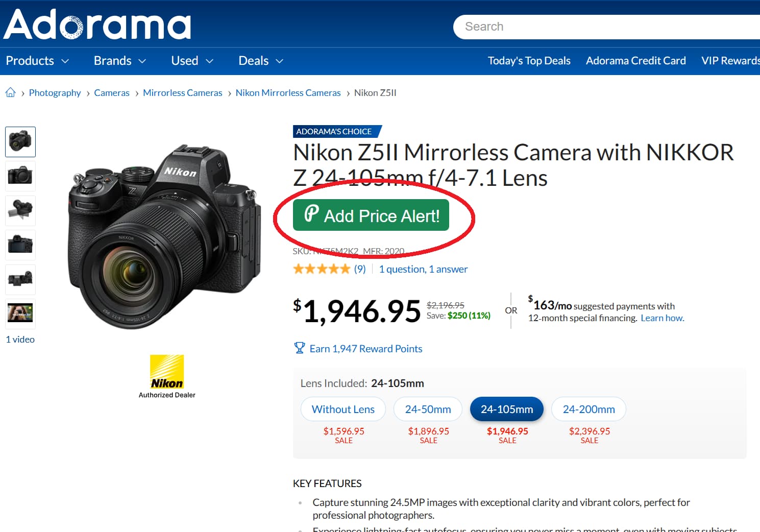Click the crossed-out $2,196.95 price

pyautogui.click(x=446, y=305)
